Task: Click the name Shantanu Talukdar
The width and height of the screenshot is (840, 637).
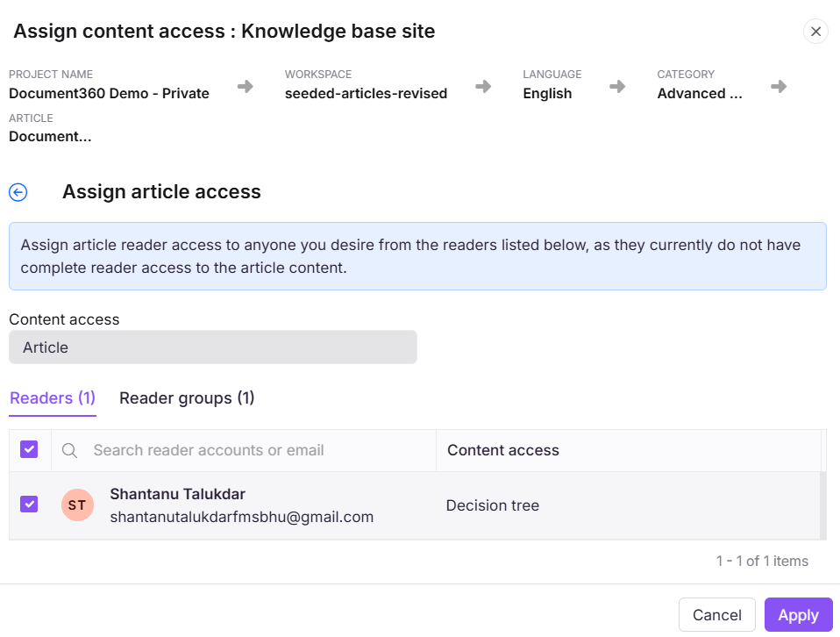Action: (177, 494)
